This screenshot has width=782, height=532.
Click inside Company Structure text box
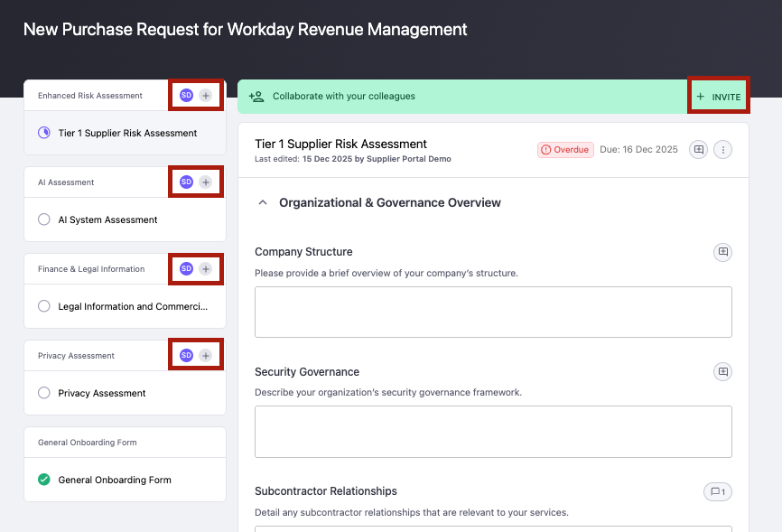[493, 312]
